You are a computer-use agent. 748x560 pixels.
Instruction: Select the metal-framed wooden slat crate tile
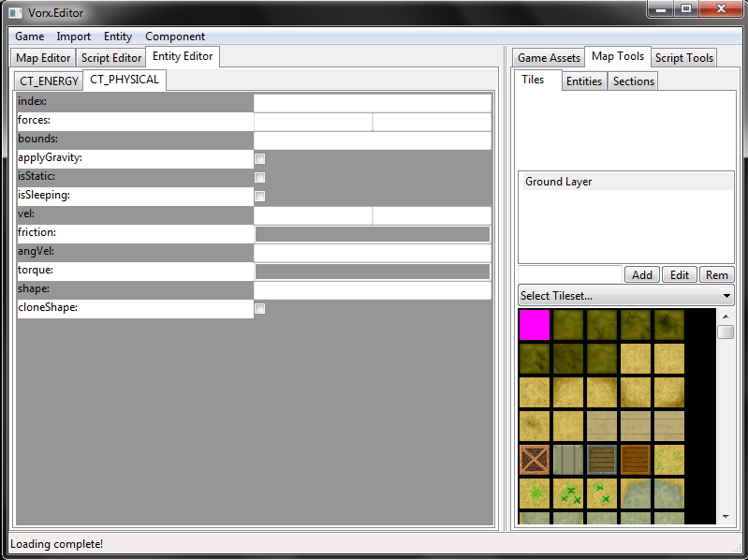[x=602, y=460]
